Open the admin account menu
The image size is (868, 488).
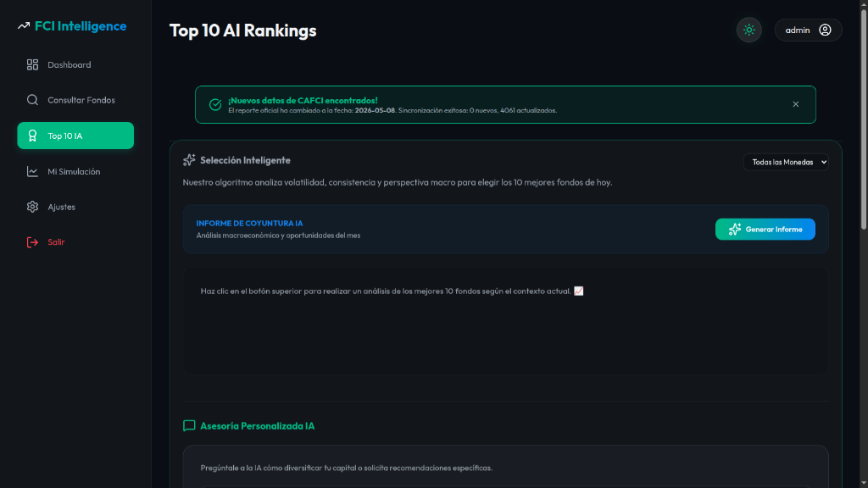[x=808, y=30]
